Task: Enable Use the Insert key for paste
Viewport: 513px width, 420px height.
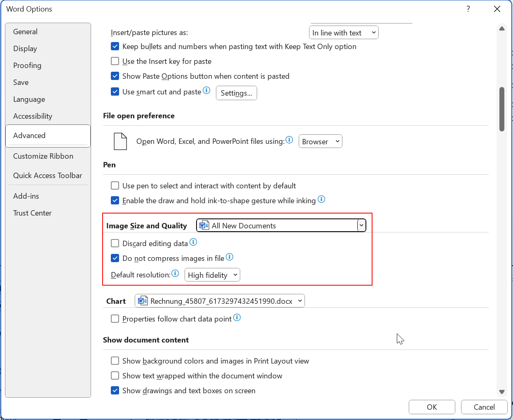Action: [x=115, y=61]
